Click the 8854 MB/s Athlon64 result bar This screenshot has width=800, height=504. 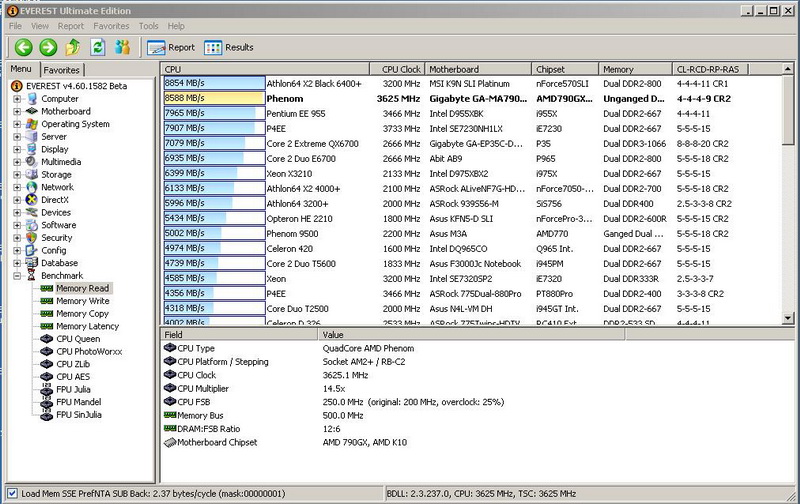click(214, 83)
